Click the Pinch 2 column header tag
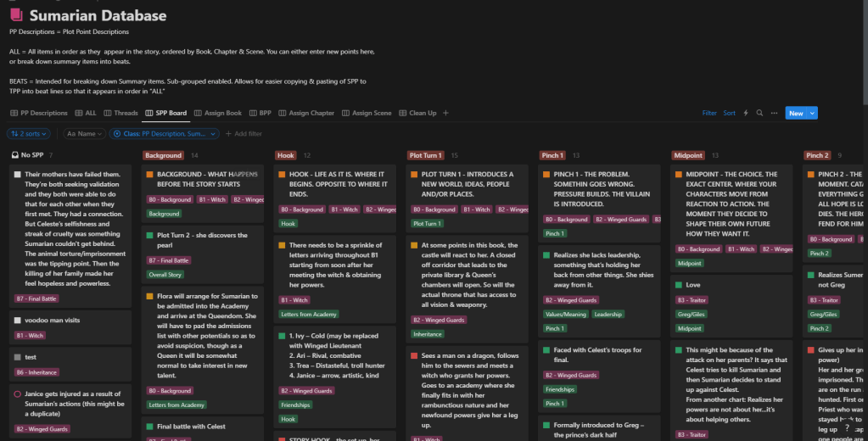 click(x=817, y=155)
